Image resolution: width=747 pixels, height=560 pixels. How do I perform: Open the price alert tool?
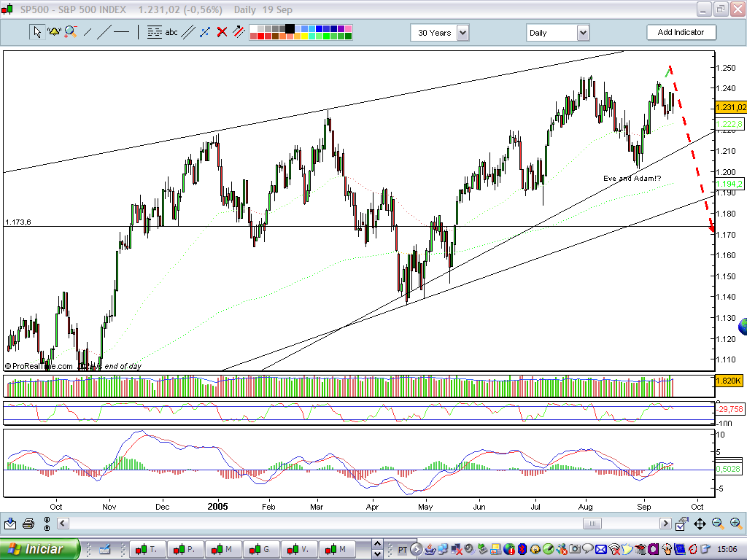[x=53, y=32]
